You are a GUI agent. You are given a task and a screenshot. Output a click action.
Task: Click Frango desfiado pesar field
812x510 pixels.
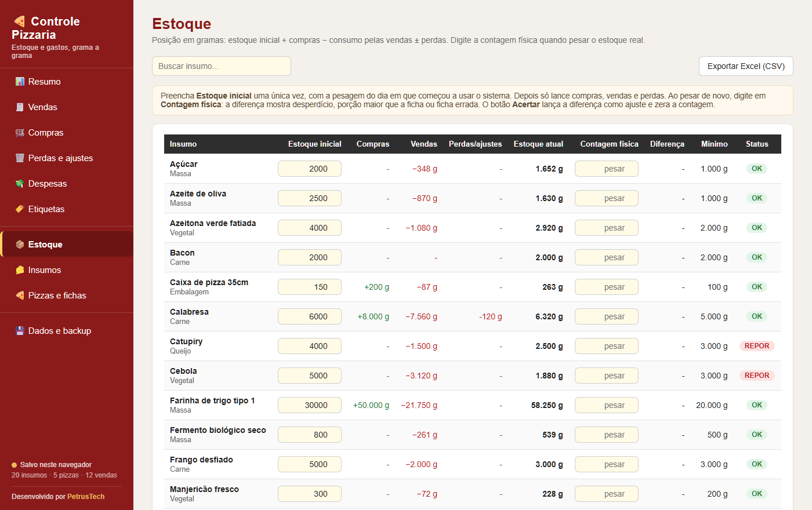pos(607,464)
